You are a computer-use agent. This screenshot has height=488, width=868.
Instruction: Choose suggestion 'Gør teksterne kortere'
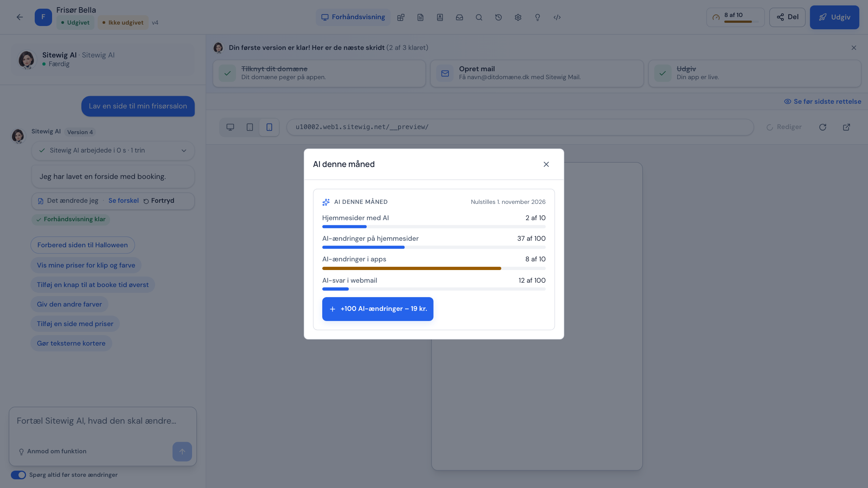(x=71, y=343)
